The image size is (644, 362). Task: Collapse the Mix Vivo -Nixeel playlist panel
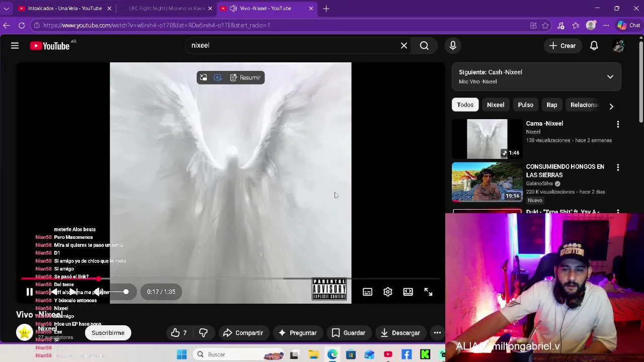[610, 77]
